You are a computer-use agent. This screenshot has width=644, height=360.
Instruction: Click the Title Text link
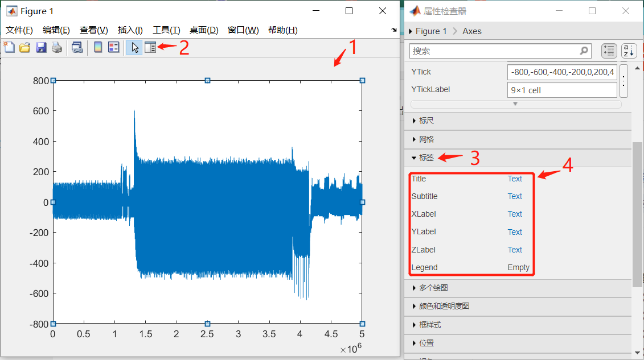coord(514,179)
